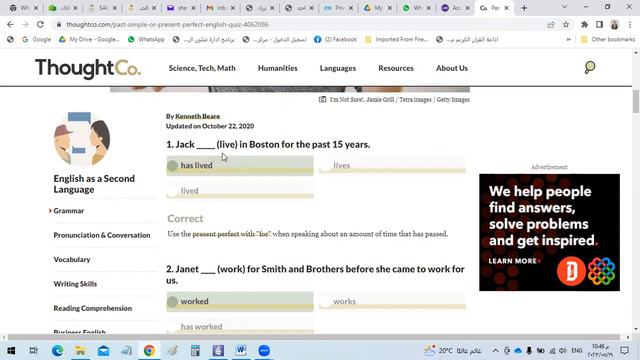Open the Reading Comprehension sidebar link

(93, 308)
